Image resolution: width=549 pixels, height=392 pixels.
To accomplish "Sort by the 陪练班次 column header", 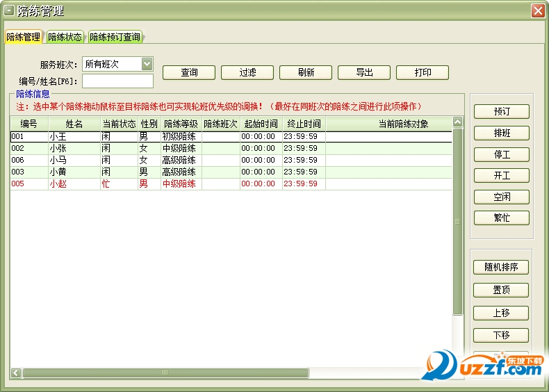I will pos(220,124).
